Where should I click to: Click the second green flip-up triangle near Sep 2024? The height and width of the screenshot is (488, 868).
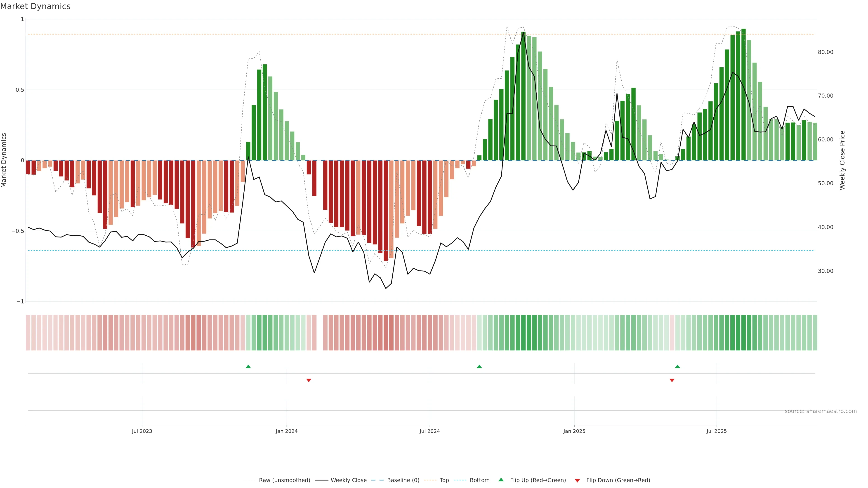click(479, 366)
